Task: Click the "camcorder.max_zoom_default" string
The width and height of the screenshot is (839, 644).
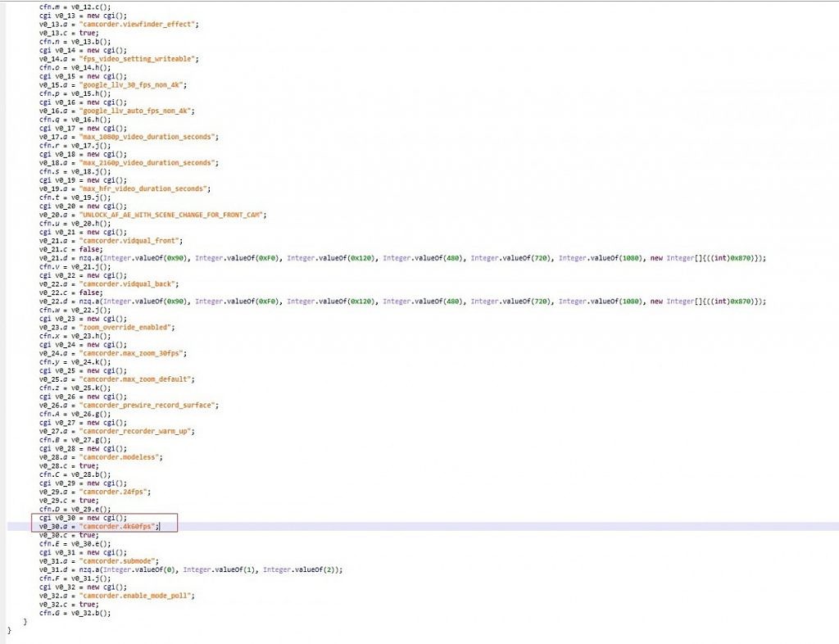Action: click(x=135, y=379)
